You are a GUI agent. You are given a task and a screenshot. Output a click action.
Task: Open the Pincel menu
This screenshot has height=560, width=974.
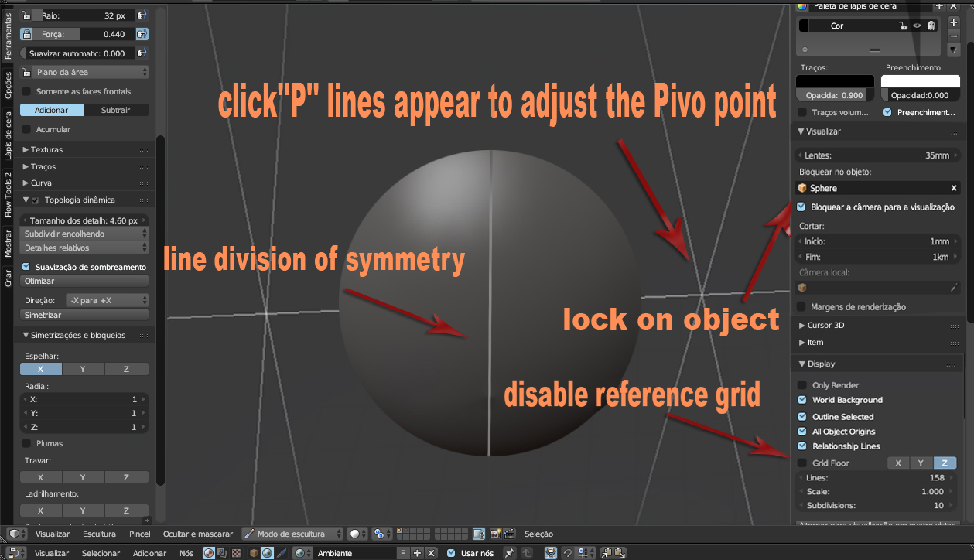(x=139, y=534)
